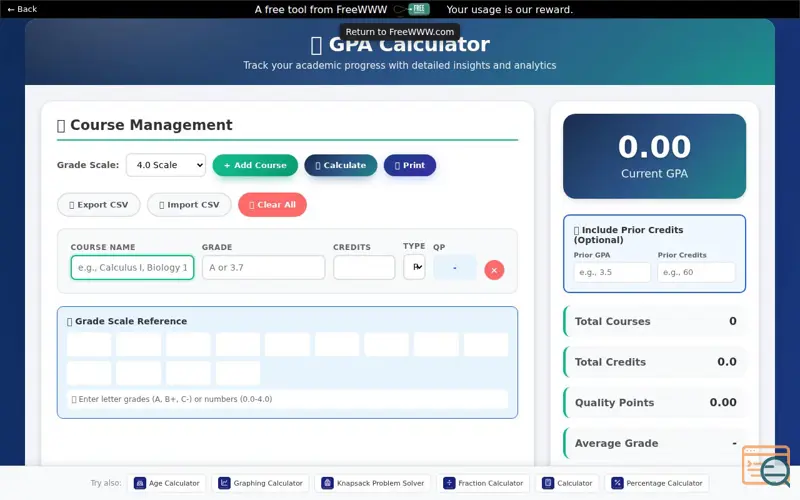Focus the Course Name input field
Screen dimensions: 800x500
[133, 267]
